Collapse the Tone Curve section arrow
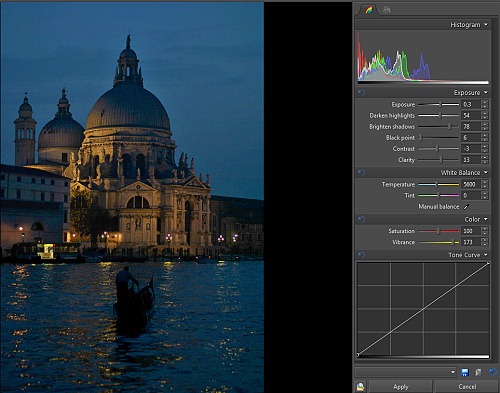Image resolution: width=500 pixels, height=393 pixels. (x=486, y=255)
